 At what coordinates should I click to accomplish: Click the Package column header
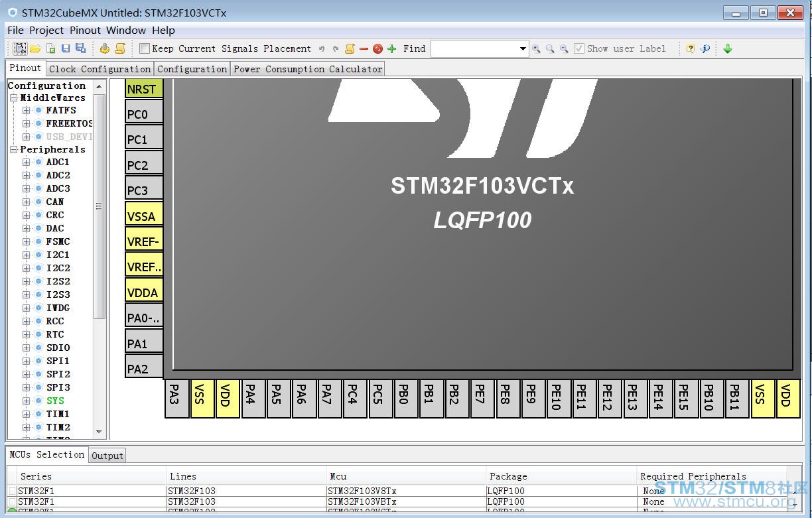[561, 476]
